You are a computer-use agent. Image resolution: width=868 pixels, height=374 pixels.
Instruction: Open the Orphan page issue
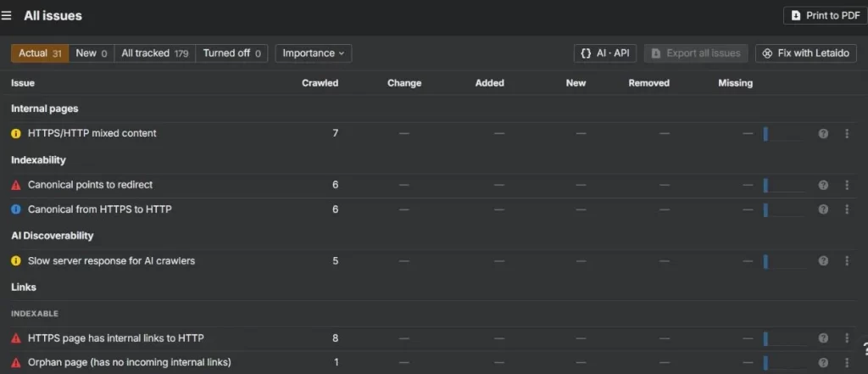129,362
